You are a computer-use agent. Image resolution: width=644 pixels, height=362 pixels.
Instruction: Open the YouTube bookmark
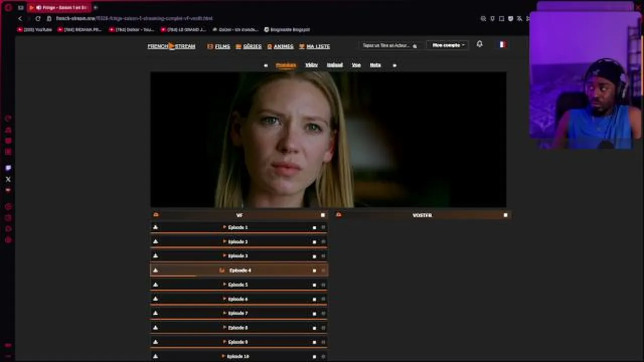coord(35,30)
